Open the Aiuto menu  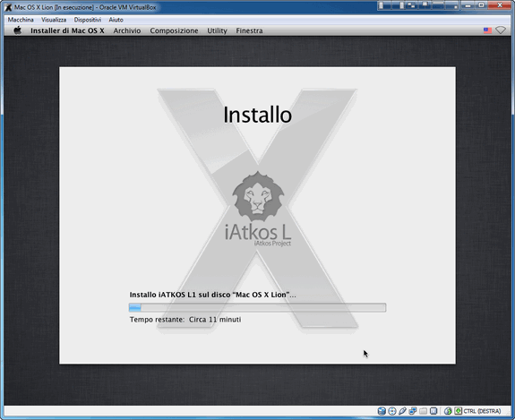click(116, 20)
